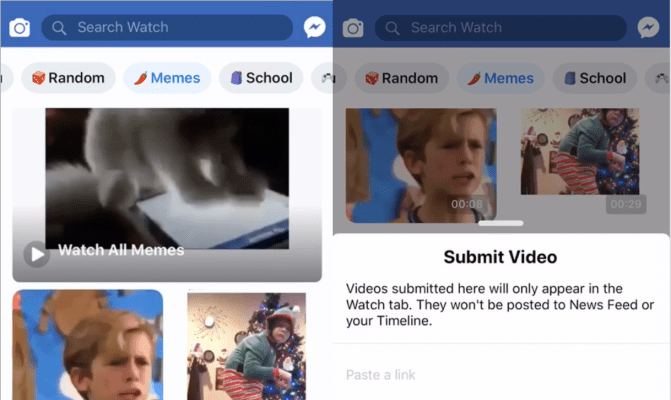
Task: Grab the Submit Video sheet handle
Action: click(x=501, y=223)
